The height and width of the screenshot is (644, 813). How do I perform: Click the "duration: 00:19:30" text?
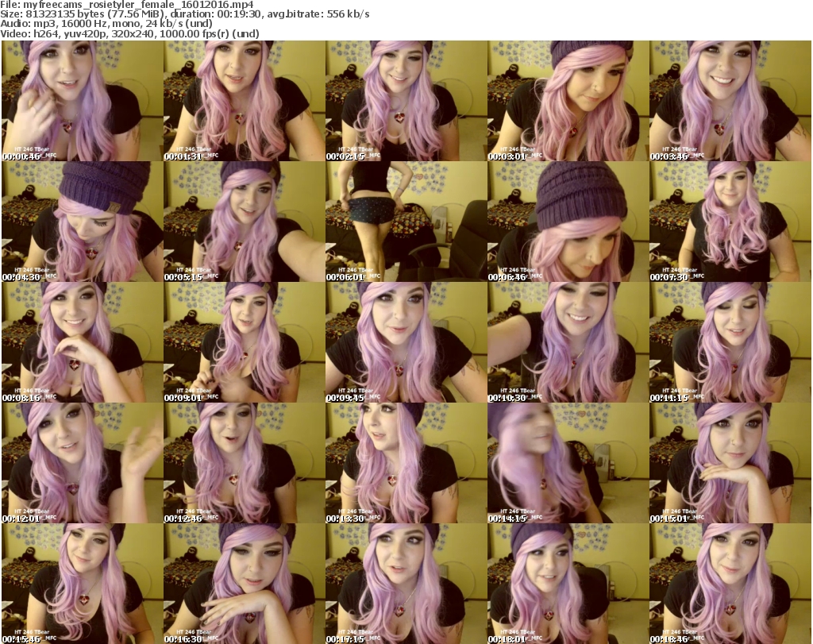(x=216, y=14)
